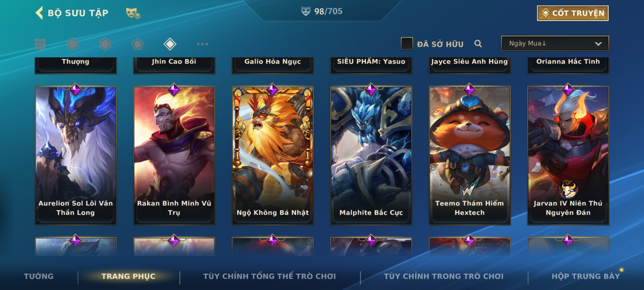Open Tùy Chỉnh Tổng Thể Trò Chơi tab
Viewport: 644px width, 290px height.
coord(269,276)
